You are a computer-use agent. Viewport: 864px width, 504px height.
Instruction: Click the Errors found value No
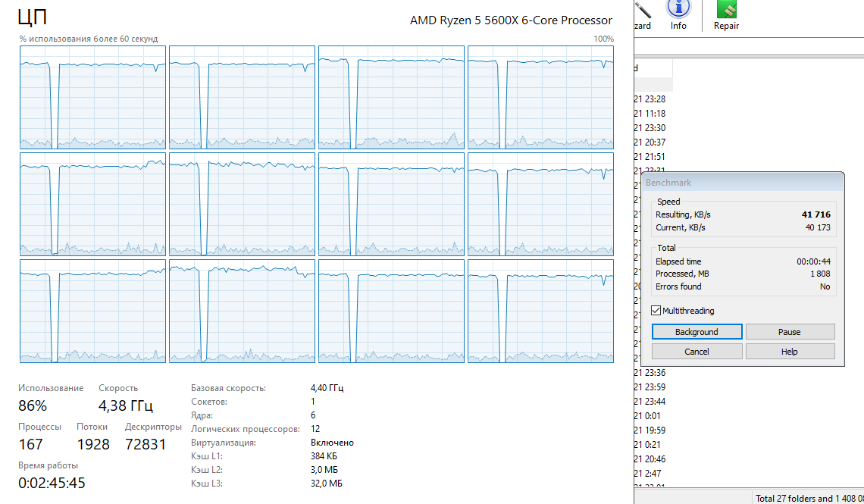825,286
